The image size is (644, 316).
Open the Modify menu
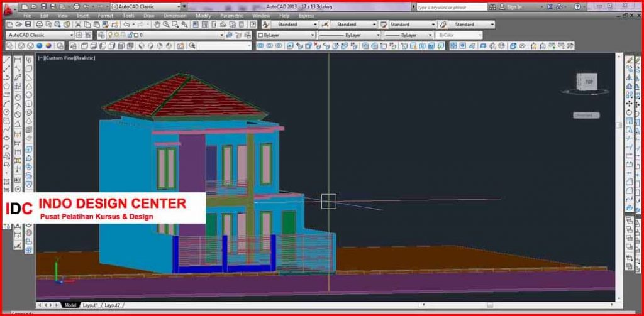203,16
